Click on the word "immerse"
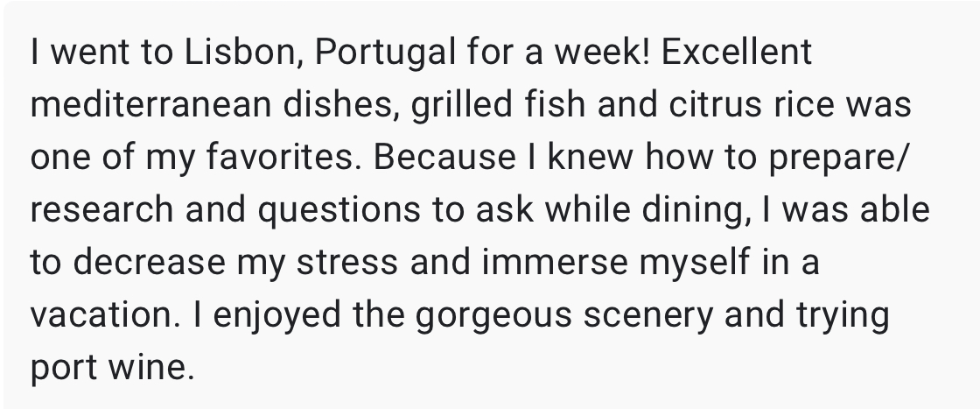 [555, 262]
